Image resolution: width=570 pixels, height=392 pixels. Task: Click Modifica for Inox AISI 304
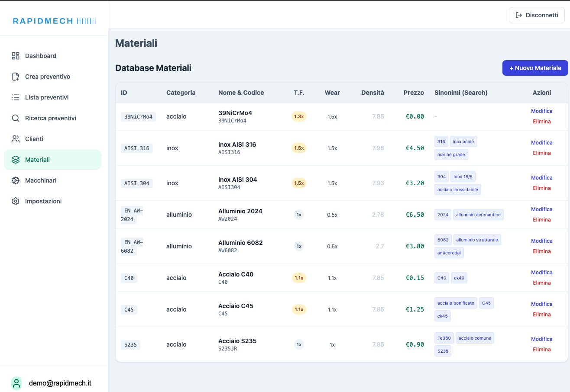pos(541,178)
